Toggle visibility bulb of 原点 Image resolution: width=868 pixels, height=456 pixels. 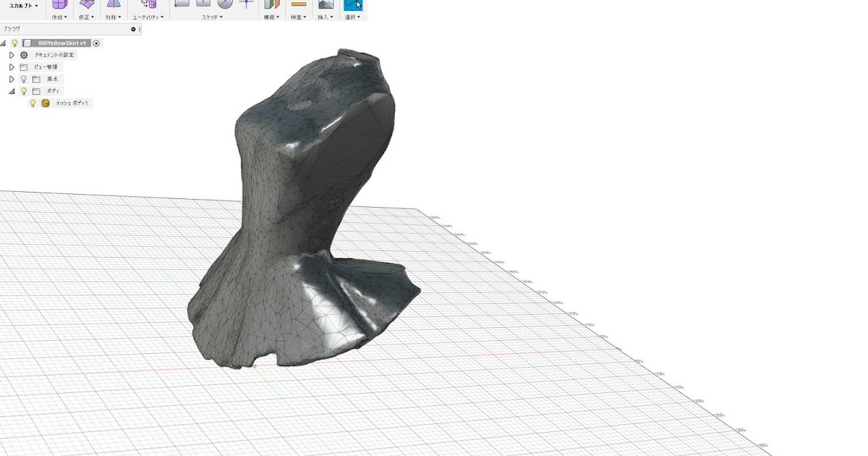click(x=23, y=79)
